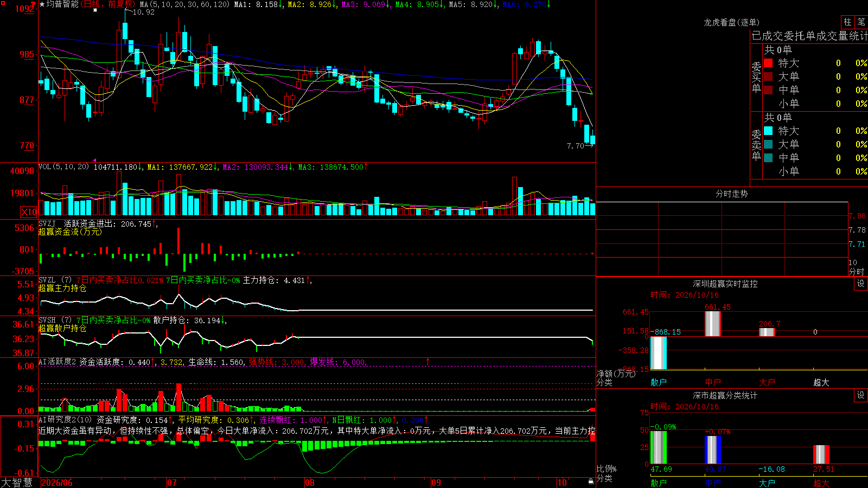The image size is (868, 488).
Task: Select the SVZL (7) indicator name
Action: point(55,280)
